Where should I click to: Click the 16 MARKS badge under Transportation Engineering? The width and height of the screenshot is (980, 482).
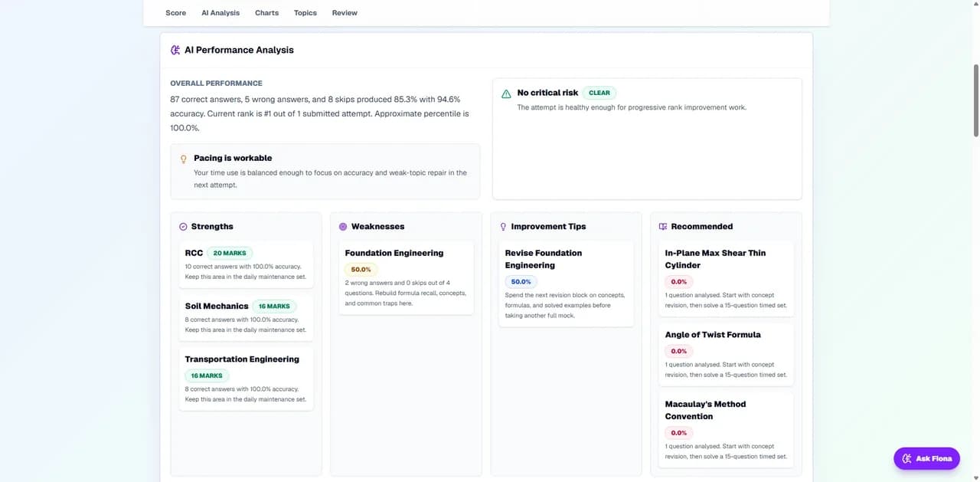pos(207,375)
